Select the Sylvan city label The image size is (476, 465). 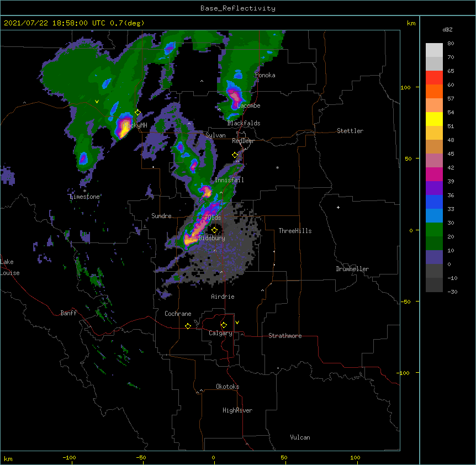[x=215, y=135]
